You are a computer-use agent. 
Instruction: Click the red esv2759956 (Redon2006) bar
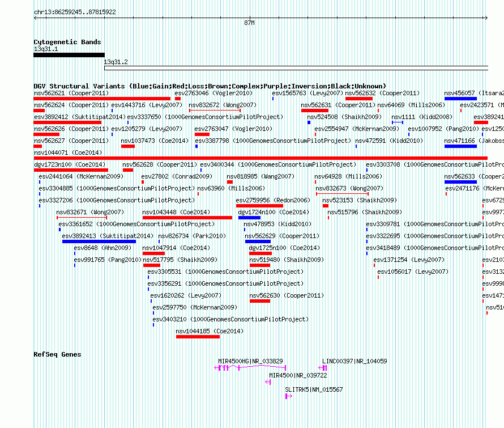click(x=259, y=206)
